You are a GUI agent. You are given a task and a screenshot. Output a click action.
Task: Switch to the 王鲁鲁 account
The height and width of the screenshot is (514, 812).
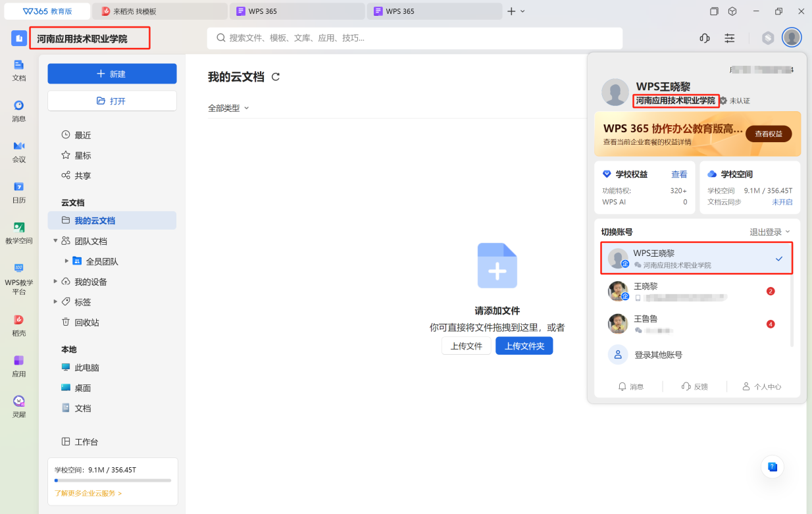click(696, 323)
